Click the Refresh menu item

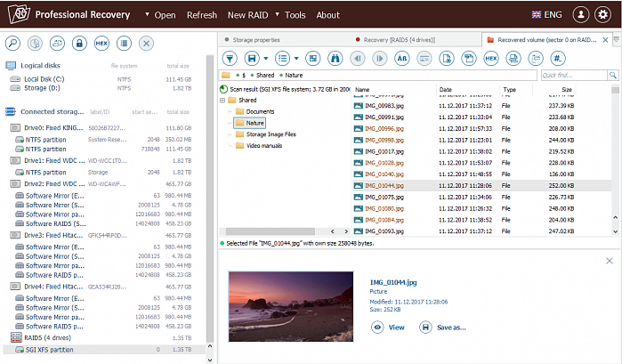202,15
